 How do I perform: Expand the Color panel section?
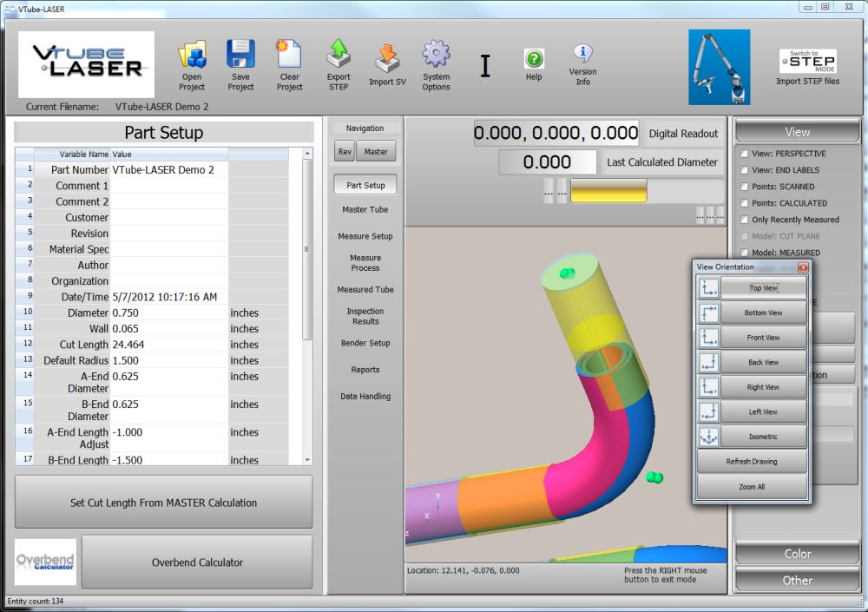point(797,554)
